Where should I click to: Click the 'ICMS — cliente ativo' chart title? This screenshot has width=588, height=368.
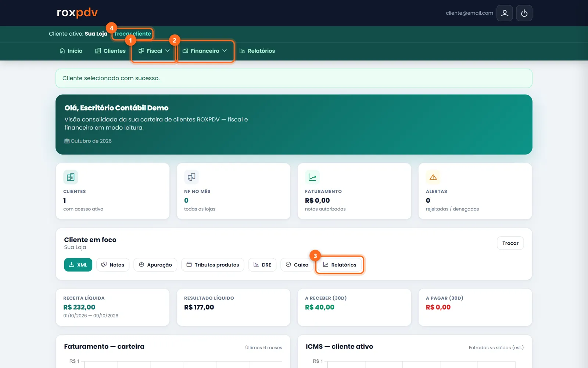339,347
